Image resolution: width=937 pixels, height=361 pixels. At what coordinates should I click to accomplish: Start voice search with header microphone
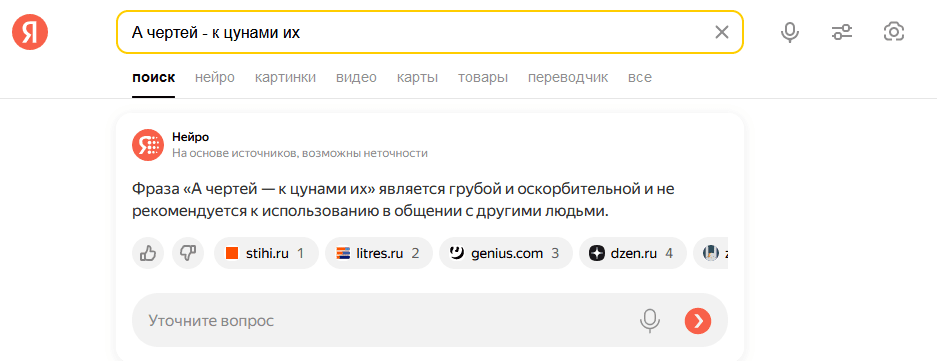point(790,32)
